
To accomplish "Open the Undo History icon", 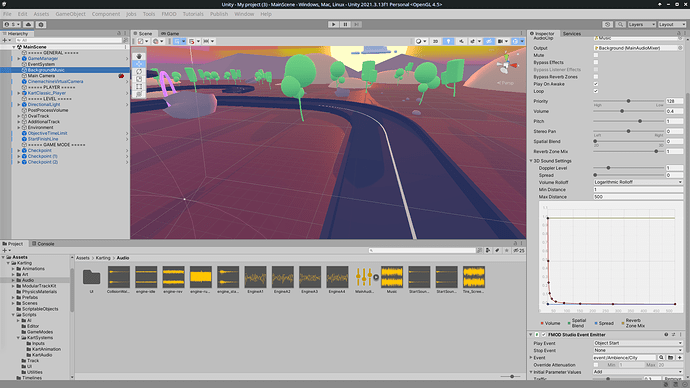I will pyautogui.click(x=607, y=25).
